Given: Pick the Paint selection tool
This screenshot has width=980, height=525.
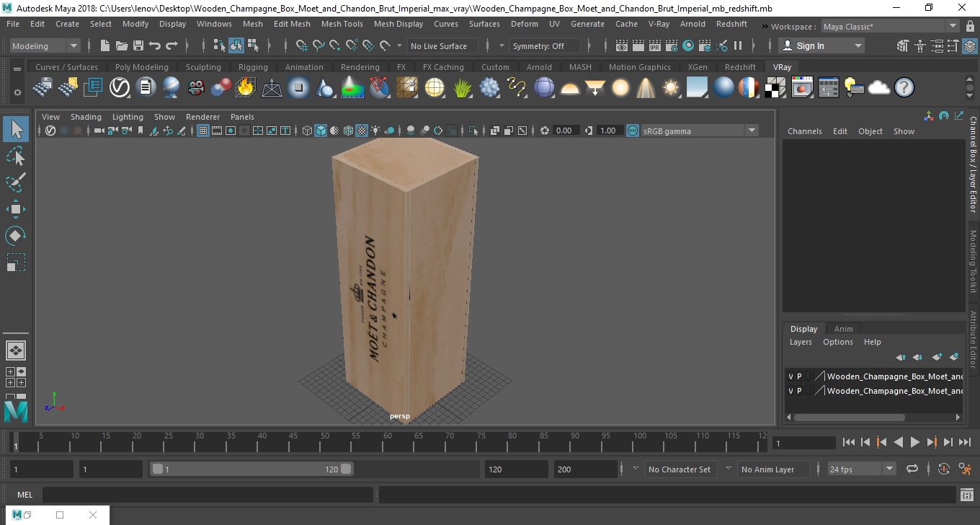Looking at the screenshot, I should [x=16, y=182].
